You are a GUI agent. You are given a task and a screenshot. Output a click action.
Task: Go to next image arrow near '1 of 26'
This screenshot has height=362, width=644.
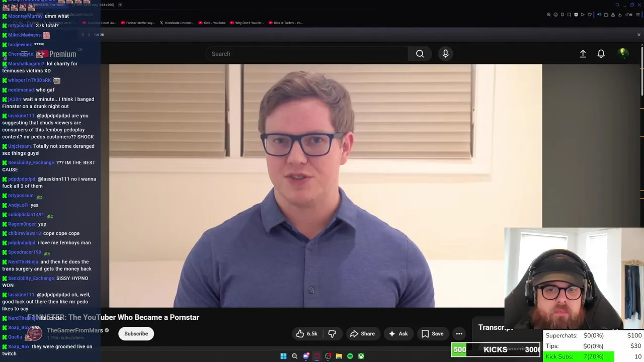[89, 35]
